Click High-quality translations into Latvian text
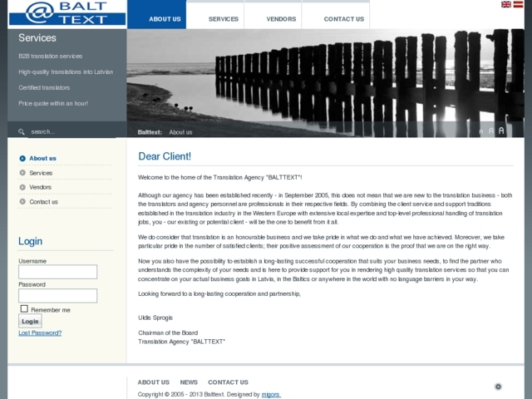The image size is (532, 399). (x=66, y=72)
